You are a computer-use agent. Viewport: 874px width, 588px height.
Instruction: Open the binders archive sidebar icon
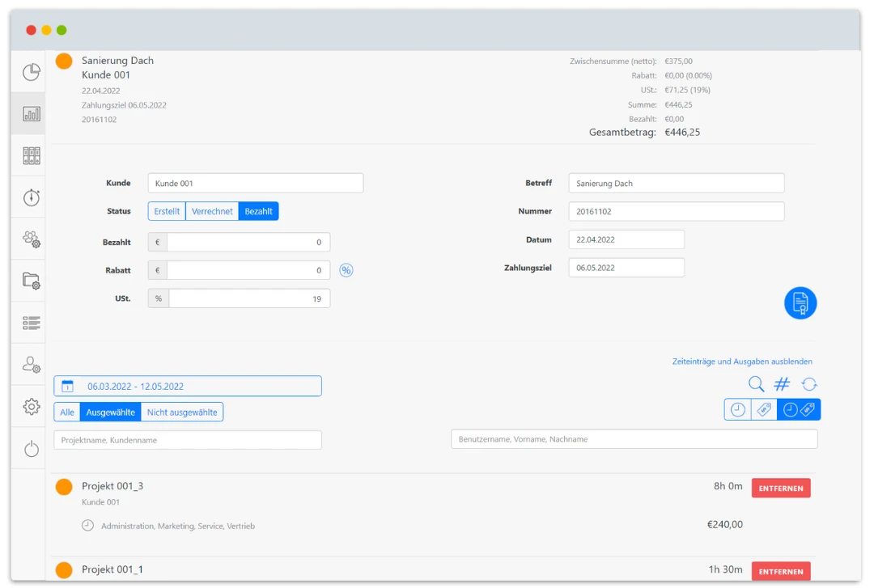tap(32, 155)
